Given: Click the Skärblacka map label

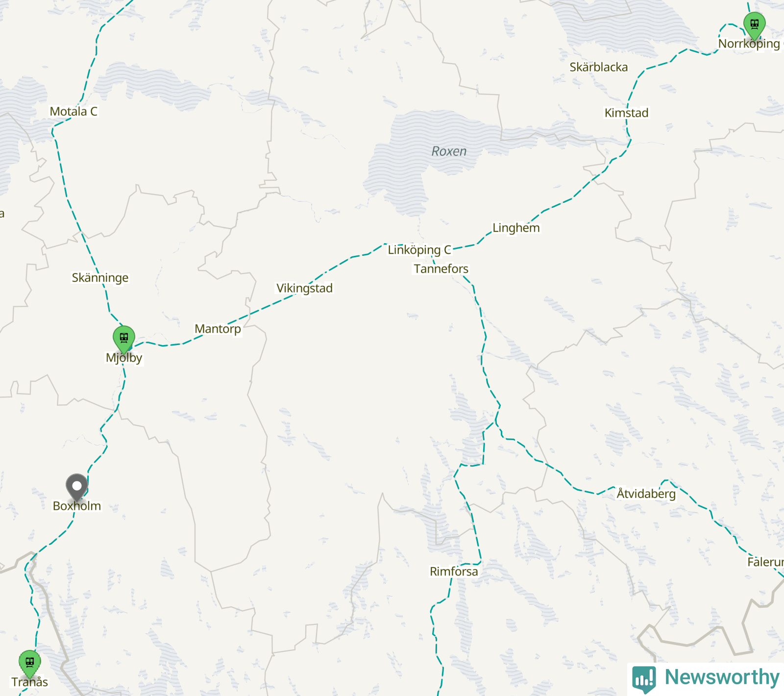Looking at the screenshot, I should (598, 67).
